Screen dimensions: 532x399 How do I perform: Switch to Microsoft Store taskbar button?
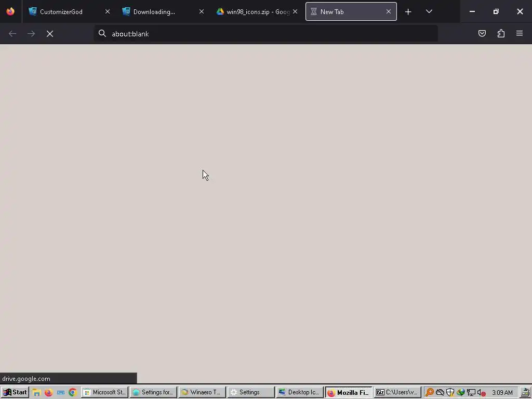click(104, 392)
